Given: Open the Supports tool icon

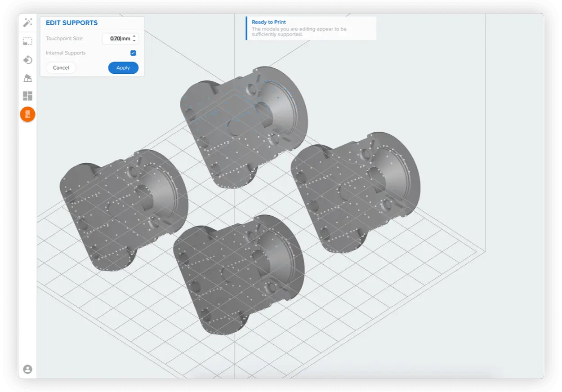Looking at the screenshot, I should click(x=27, y=78).
